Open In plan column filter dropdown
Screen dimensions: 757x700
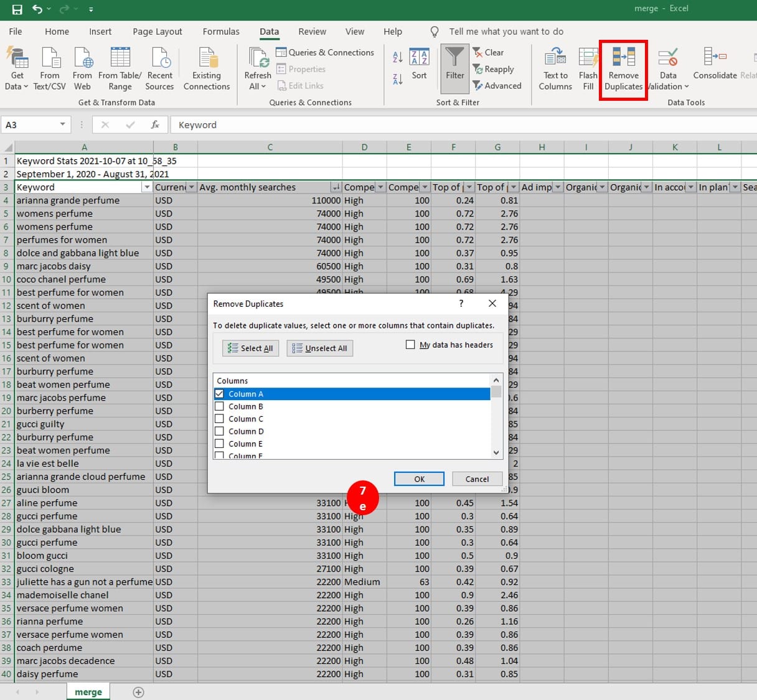[x=735, y=187]
